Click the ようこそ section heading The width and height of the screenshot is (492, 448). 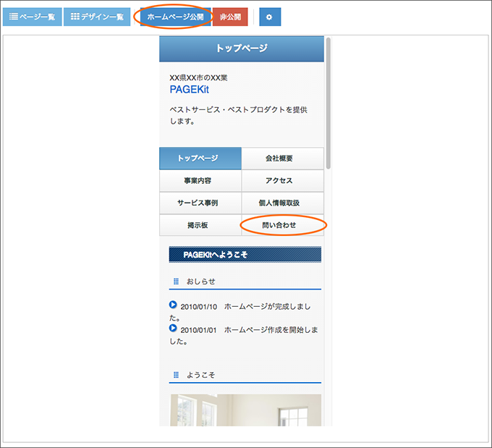point(201,375)
